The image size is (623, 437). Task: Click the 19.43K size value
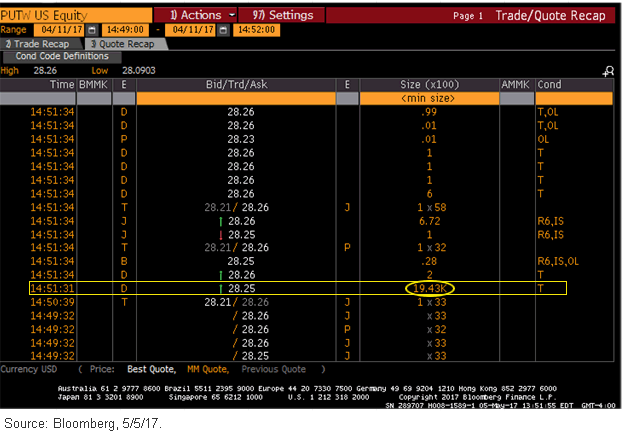[430, 288]
